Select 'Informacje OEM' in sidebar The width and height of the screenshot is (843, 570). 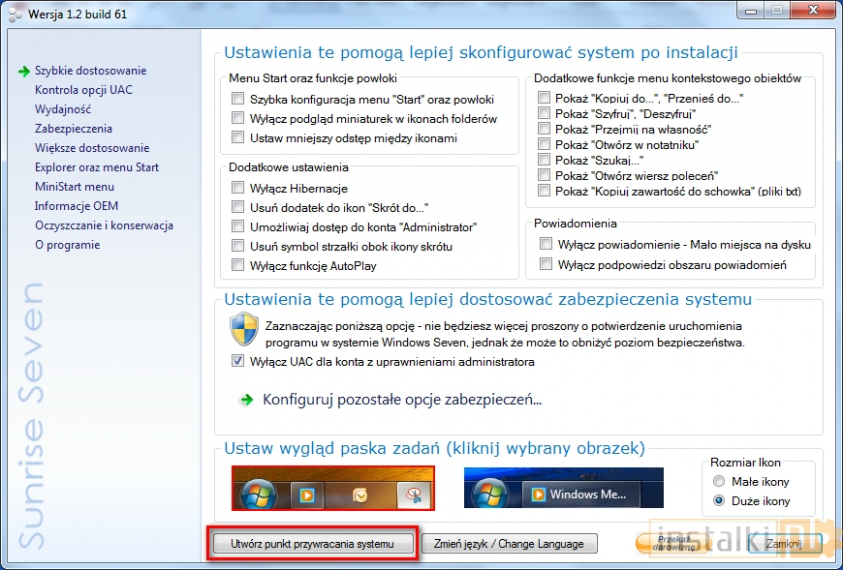(76, 206)
